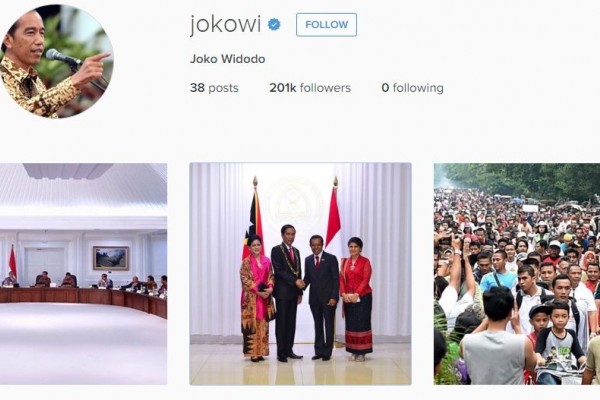Image resolution: width=600 pixels, height=400 pixels.
Task: Open the circular profile picture
Action: click(x=56, y=61)
